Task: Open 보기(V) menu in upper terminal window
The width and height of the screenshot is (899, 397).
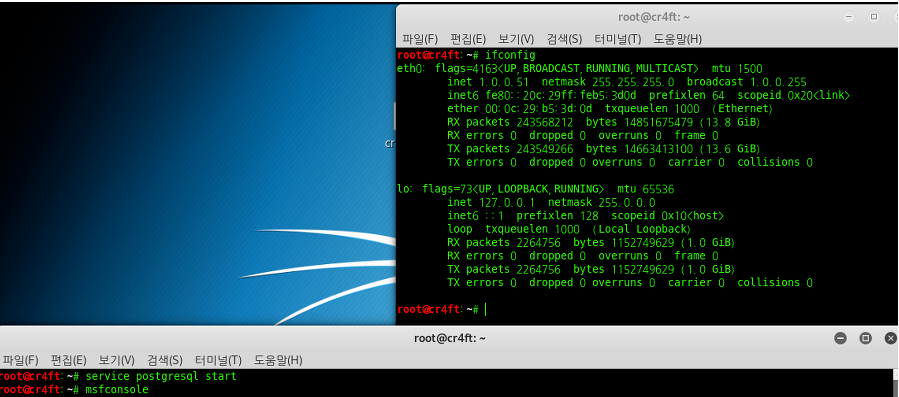Action: click(x=516, y=39)
